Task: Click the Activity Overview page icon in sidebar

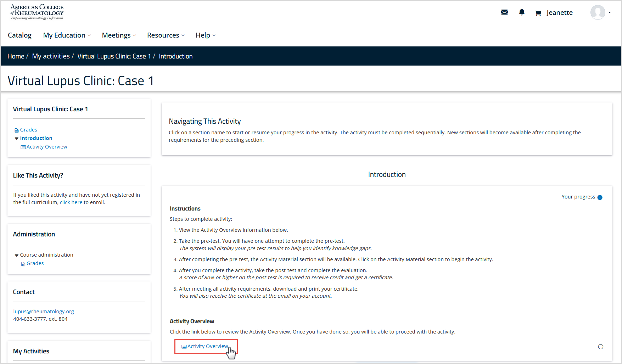Action: click(x=23, y=147)
